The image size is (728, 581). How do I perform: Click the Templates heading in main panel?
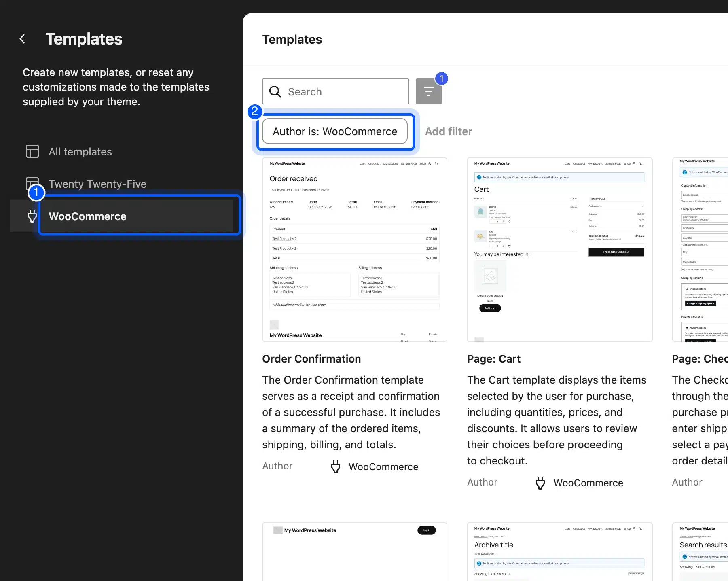pos(292,39)
